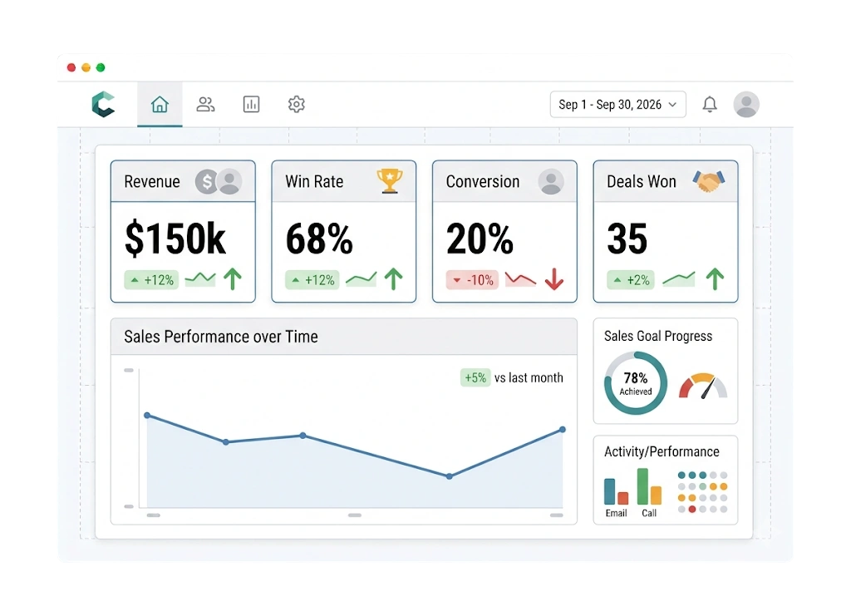The image size is (851, 616).
Task: Click the red dot in activity dot matrix
Action: [x=692, y=509]
